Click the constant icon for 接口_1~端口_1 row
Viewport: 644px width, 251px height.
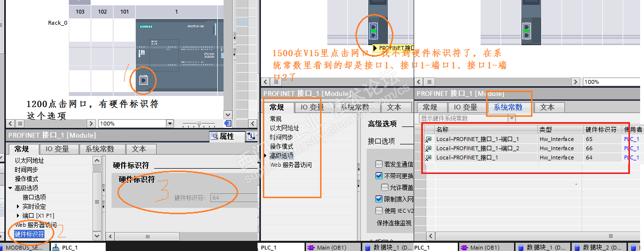(428, 140)
